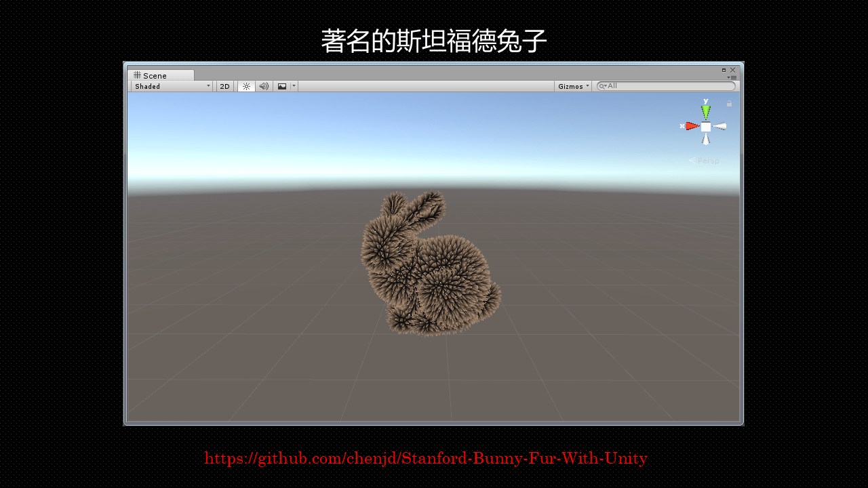Click the gray bottom axis cone
868x488 pixels.
click(706, 139)
